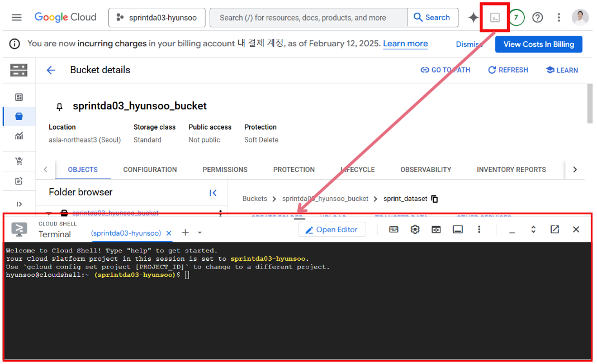Click sprintda03_hyunsoo_bucket breadcrumb

(x=325, y=199)
